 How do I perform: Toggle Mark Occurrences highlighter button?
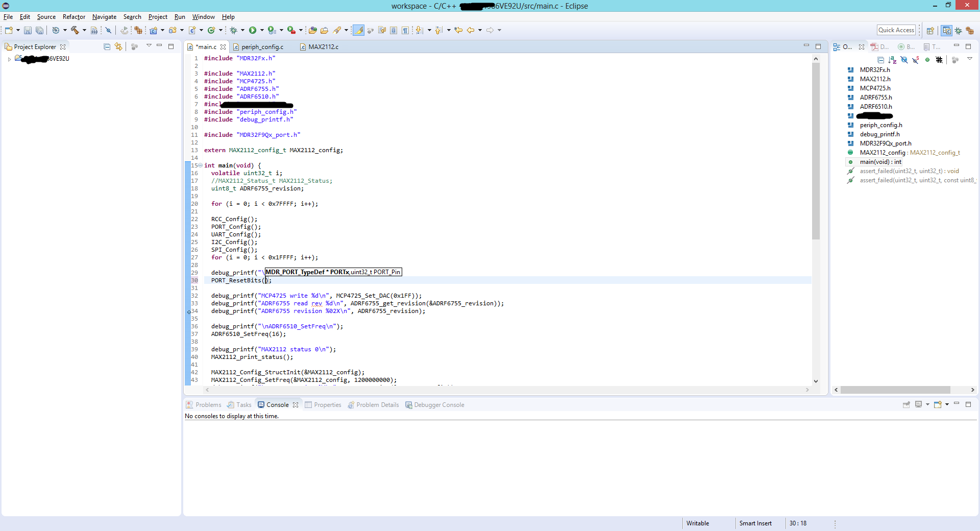coord(359,31)
